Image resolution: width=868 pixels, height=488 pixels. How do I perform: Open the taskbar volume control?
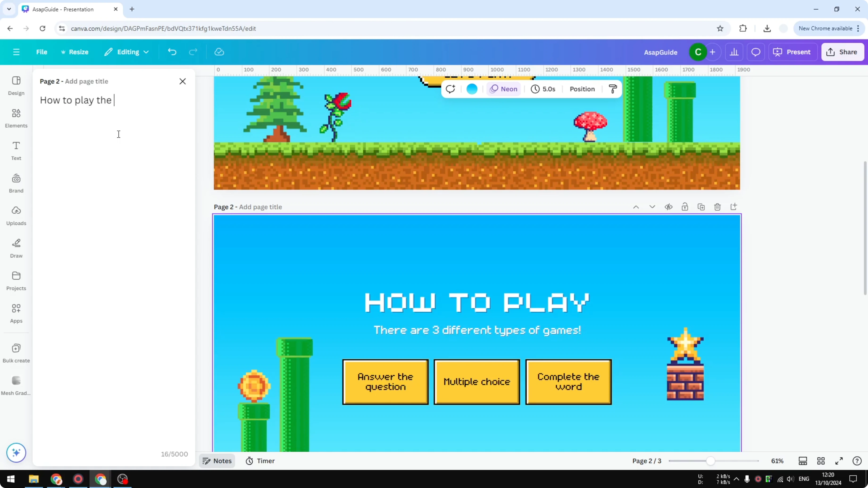click(790, 479)
